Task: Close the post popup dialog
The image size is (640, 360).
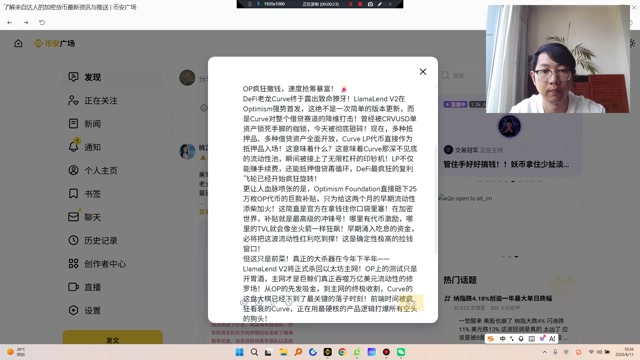Action: click(x=423, y=72)
